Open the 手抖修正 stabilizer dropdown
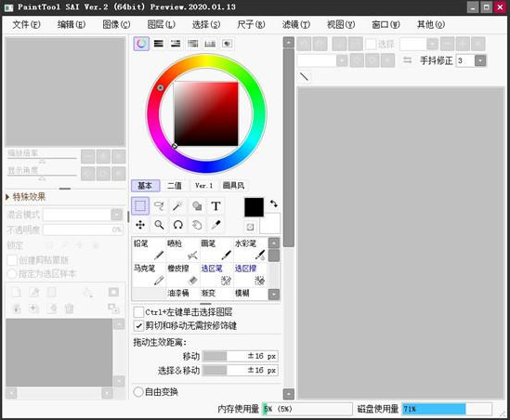510x420 pixels. (x=480, y=60)
